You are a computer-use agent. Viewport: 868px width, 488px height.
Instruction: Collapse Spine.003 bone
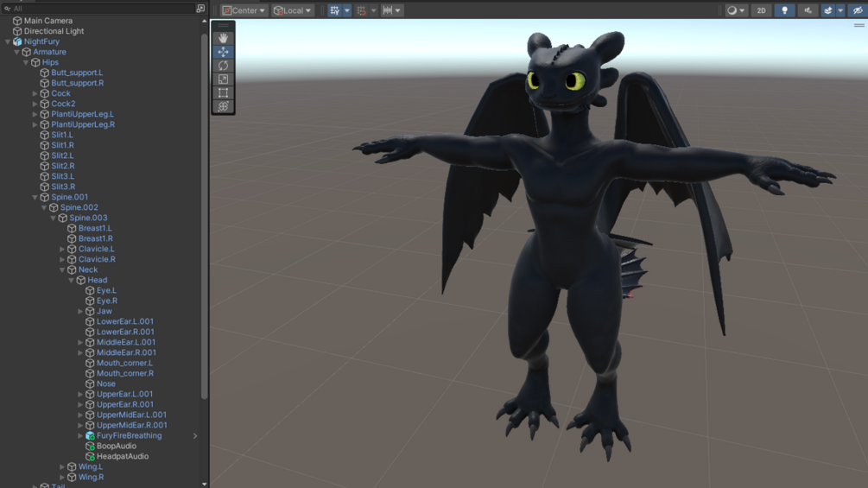(54, 218)
